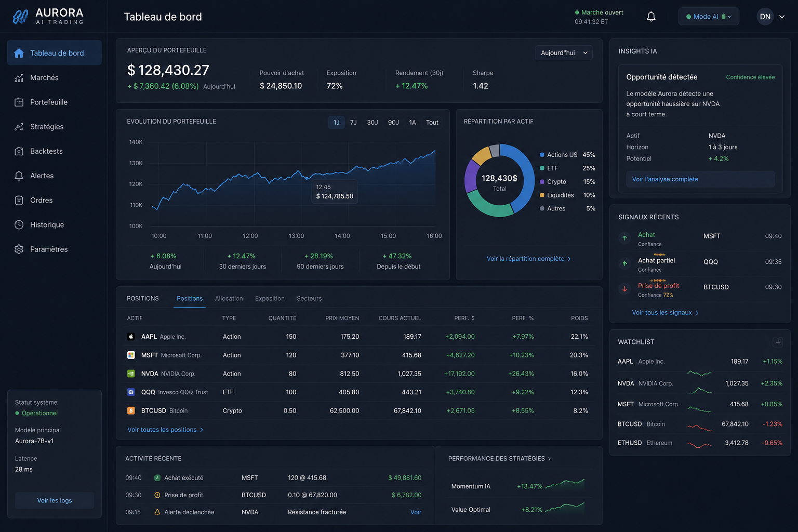
Task: Click the Paramètres gear icon
Action: (x=19, y=249)
